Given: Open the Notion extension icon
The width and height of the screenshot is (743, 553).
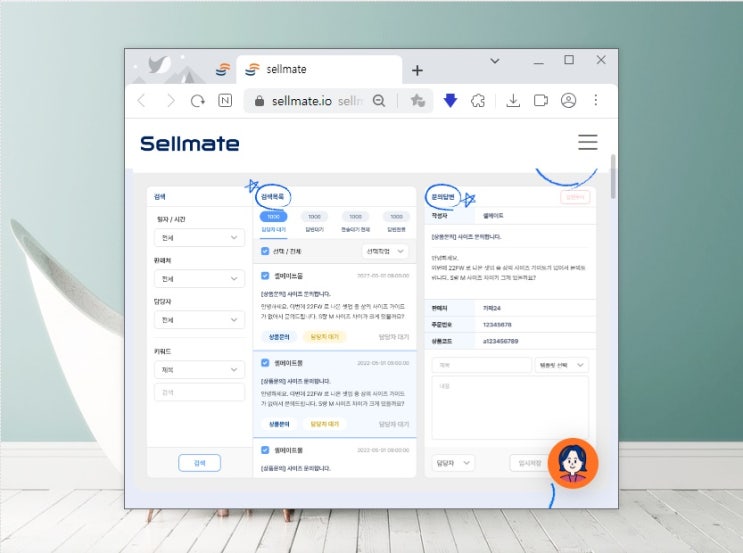Looking at the screenshot, I should click(x=225, y=100).
